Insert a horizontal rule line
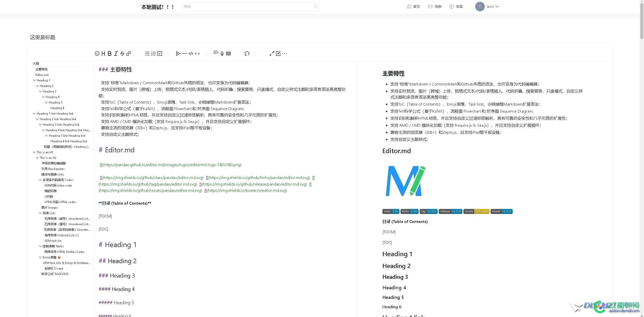 (185, 54)
